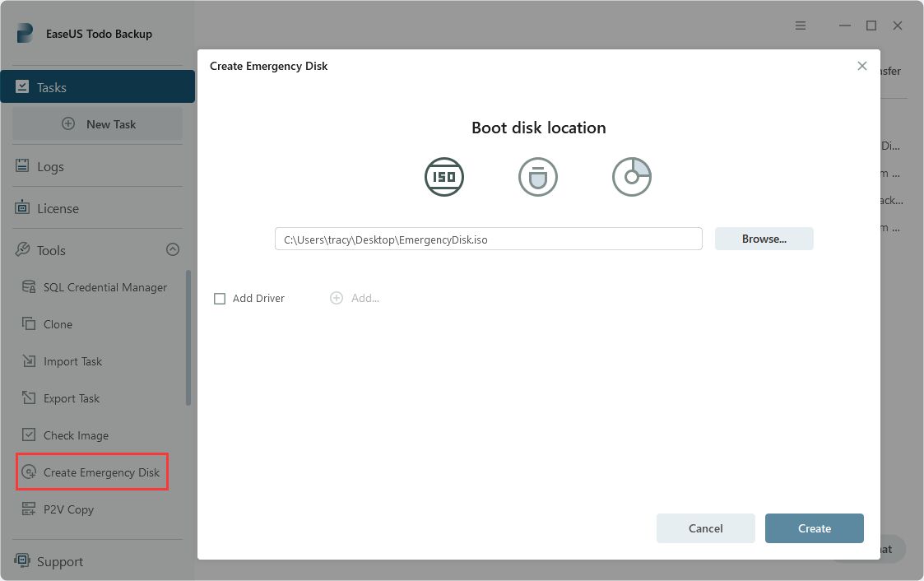Open the Tools section label

click(51, 250)
